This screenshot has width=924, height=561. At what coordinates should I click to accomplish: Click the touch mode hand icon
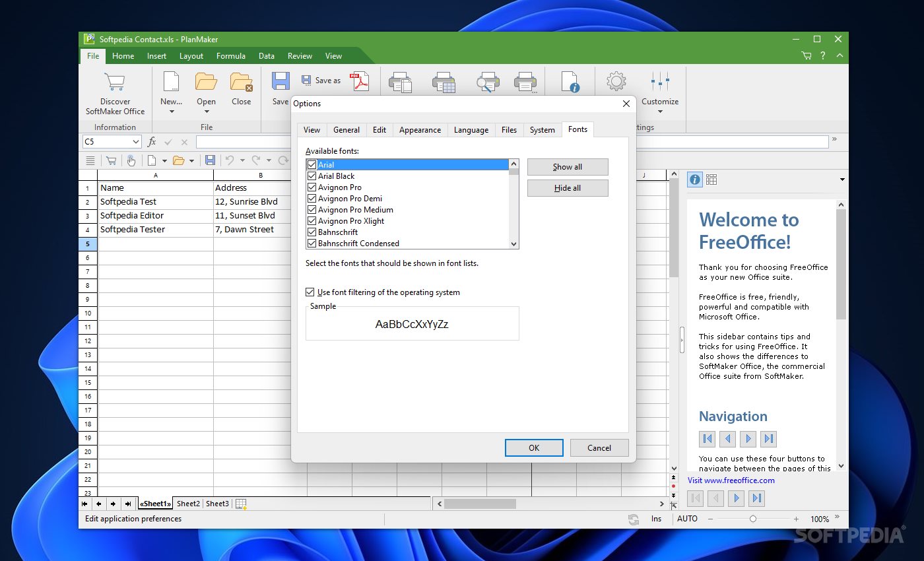pos(131,160)
